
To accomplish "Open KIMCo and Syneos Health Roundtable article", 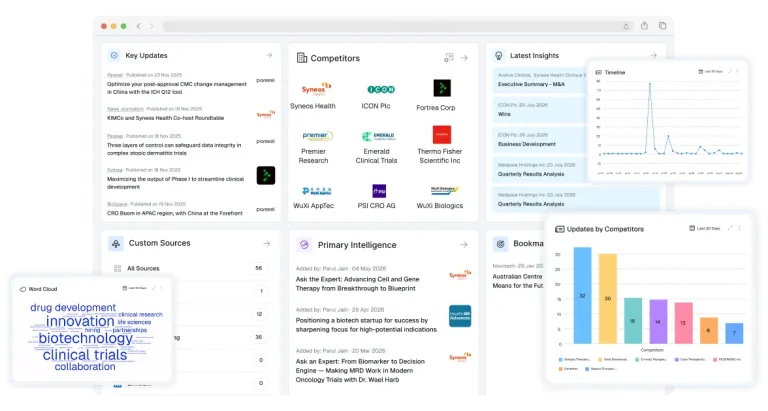I will coord(166,118).
